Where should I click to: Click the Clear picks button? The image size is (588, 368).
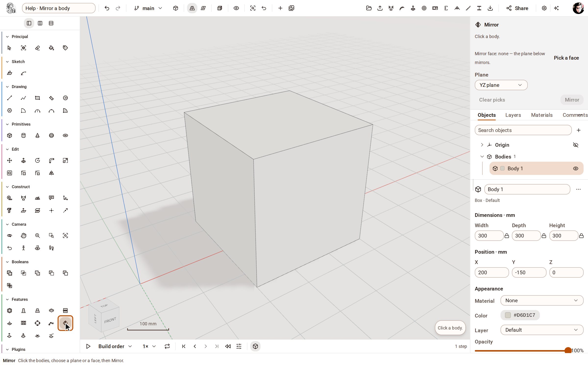tap(492, 100)
